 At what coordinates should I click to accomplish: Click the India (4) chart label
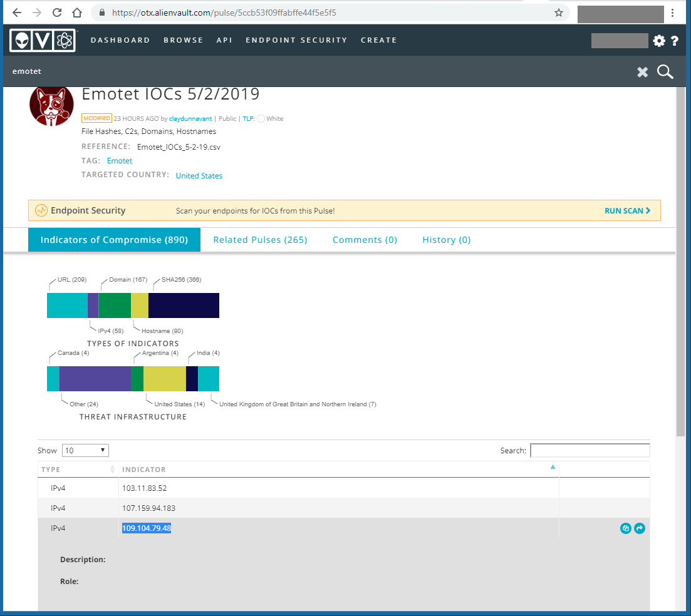208,353
